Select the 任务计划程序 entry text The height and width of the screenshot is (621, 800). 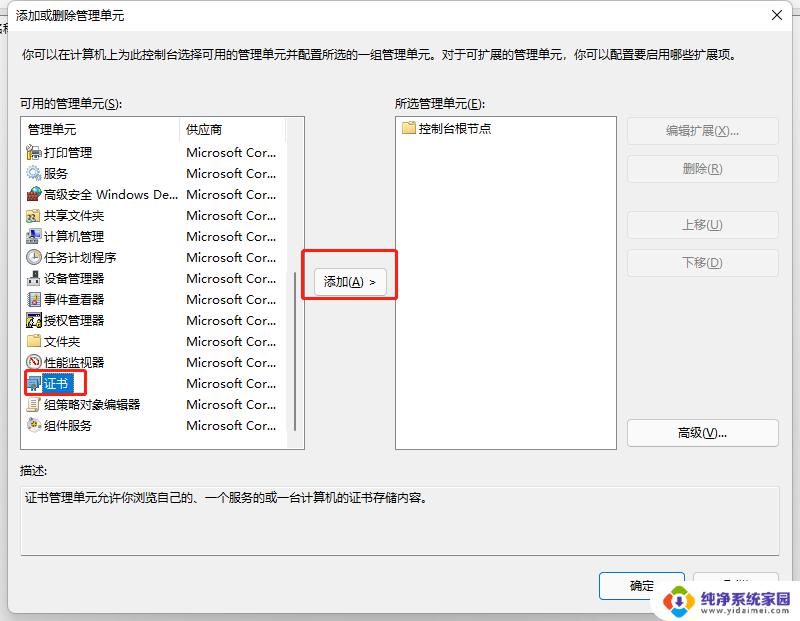pyautogui.click(x=80, y=257)
